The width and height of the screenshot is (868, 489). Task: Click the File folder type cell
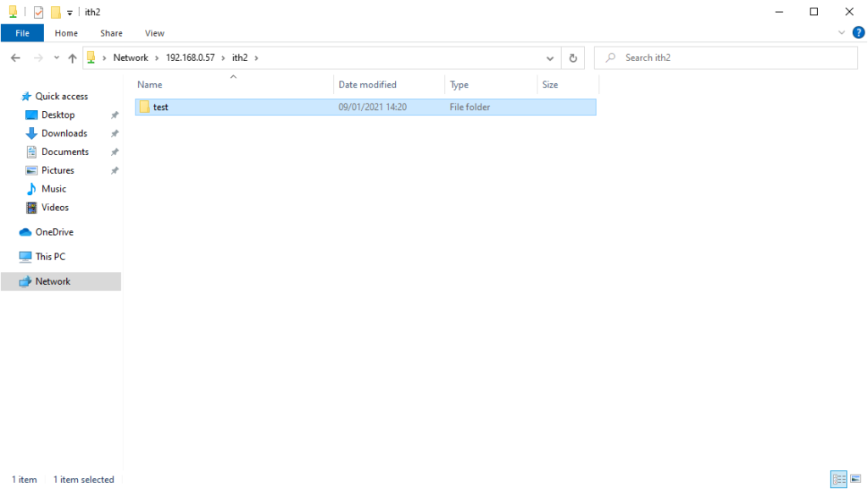(470, 108)
